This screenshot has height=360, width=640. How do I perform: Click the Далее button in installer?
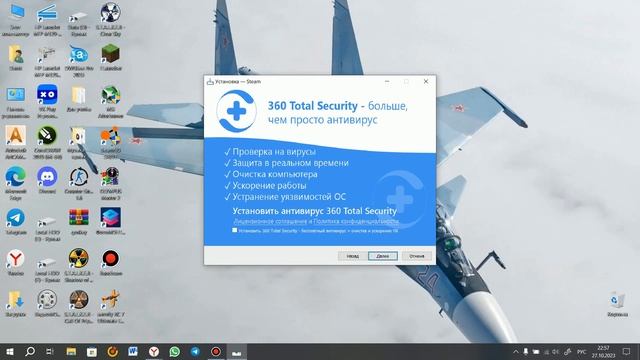[x=382, y=256]
